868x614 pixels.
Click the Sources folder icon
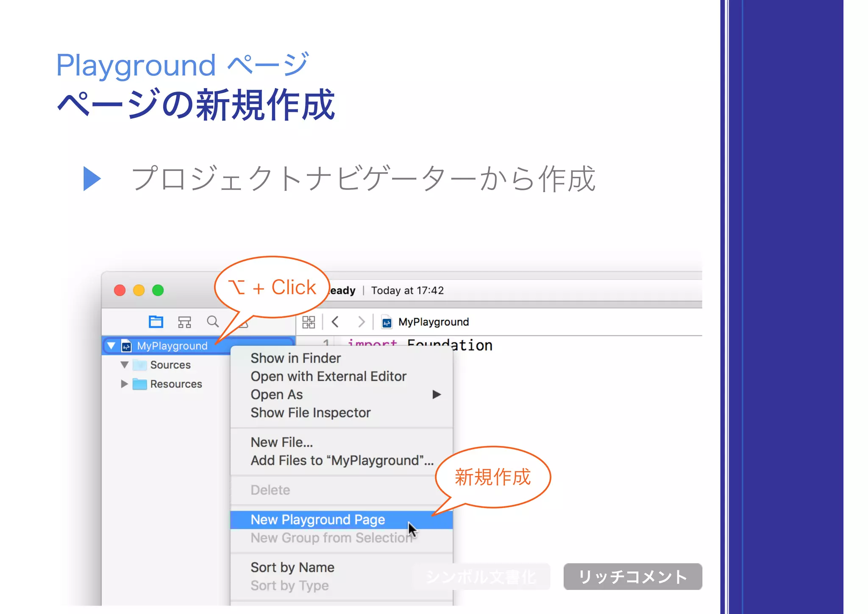pyautogui.click(x=139, y=365)
